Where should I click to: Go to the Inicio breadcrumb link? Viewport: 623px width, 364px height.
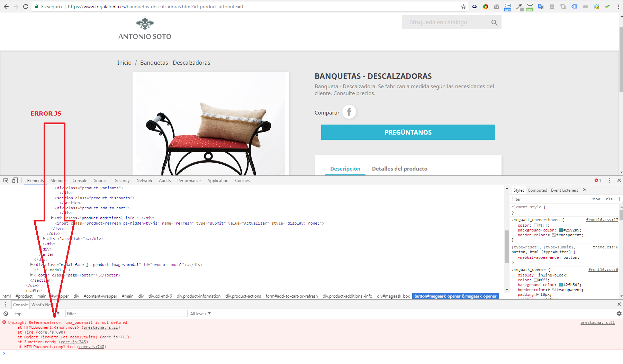click(x=124, y=63)
